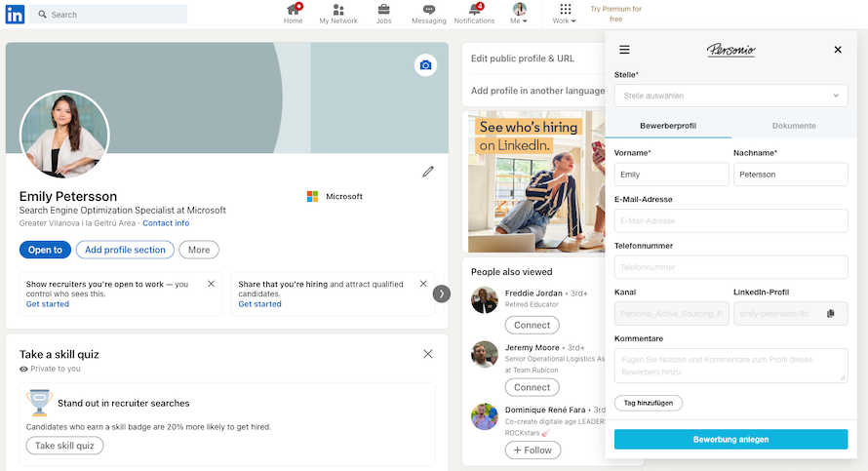Click the Vorname input field
Screen dimensions: 868x471
tap(672, 175)
